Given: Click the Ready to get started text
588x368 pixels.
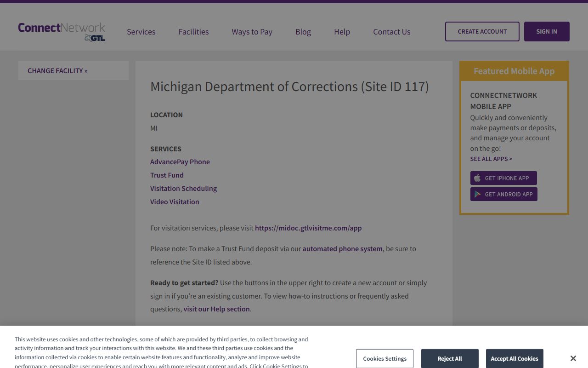Looking at the screenshot, I should tap(184, 282).
